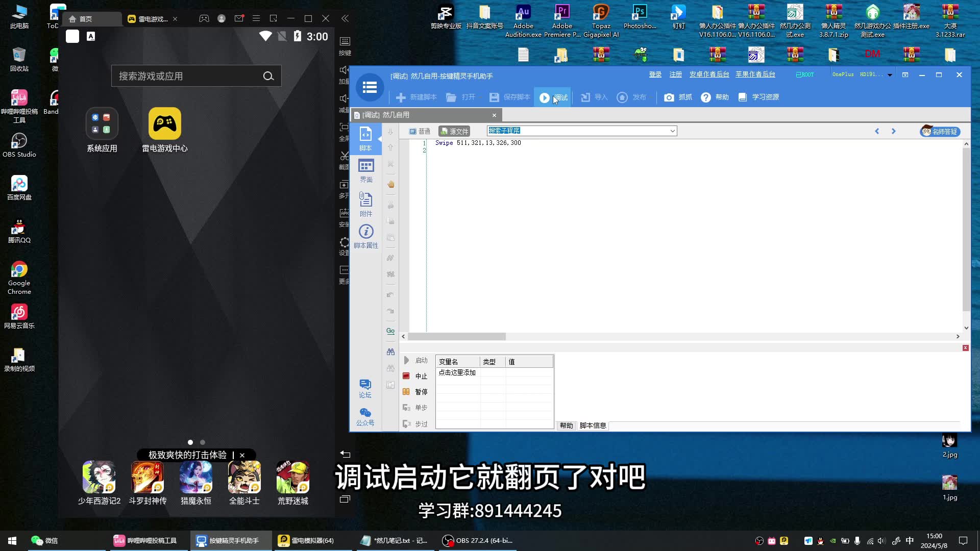
Task: Create a new script via 新建脚本
Action: pyautogui.click(x=416, y=97)
